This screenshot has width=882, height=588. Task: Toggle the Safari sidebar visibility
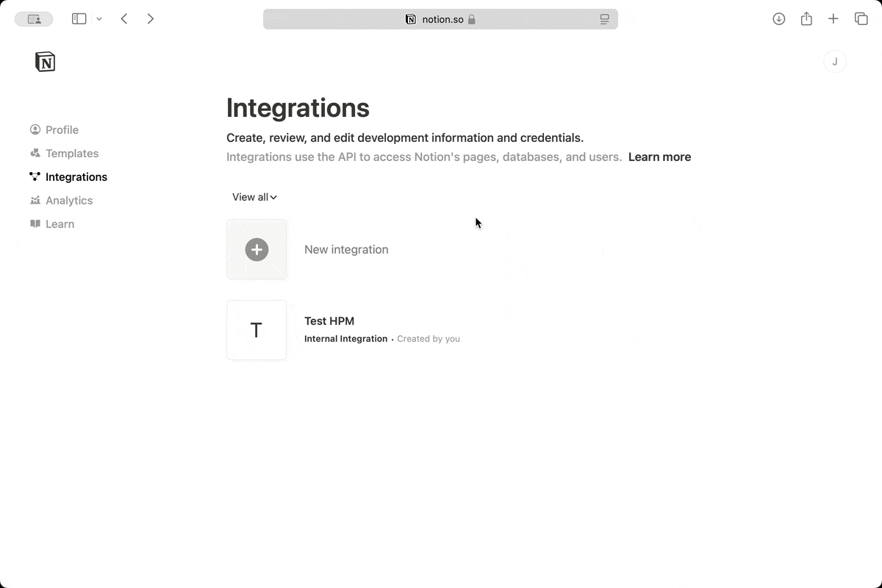tap(79, 18)
